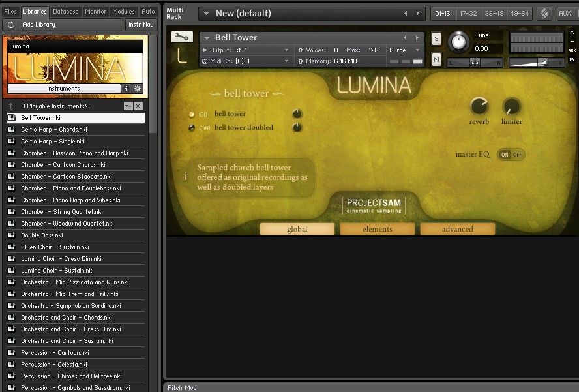Click the Kontakt logo icon beside AUX
Viewport: 579px width, 392px height.
pyautogui.click(x=544, y=13)
